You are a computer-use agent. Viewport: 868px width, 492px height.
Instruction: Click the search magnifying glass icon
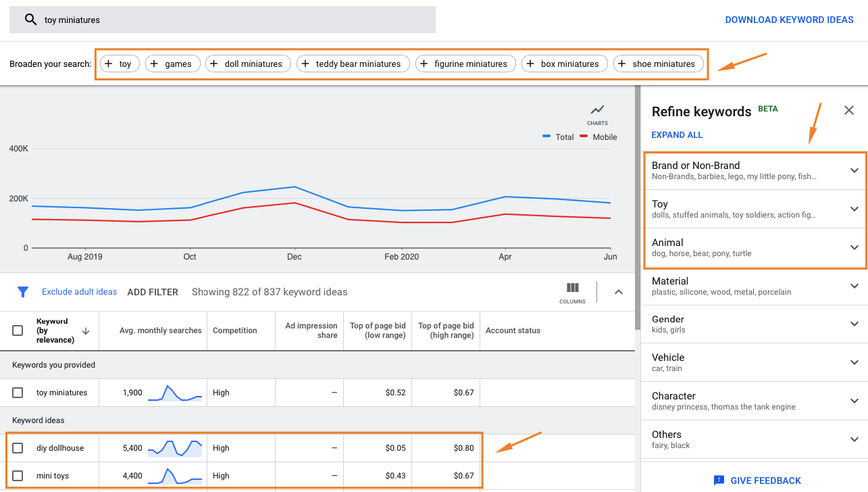30,20
